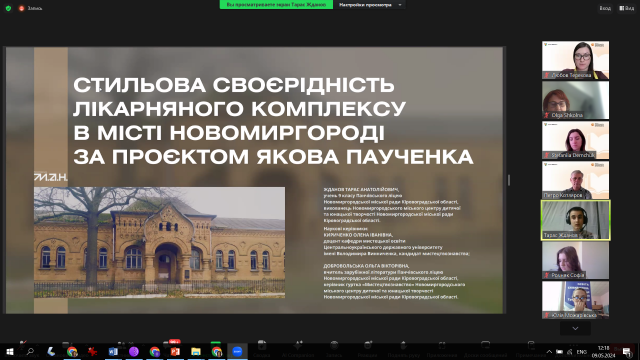Viewport: 640px width, 360px height.
Task: Click the Вход button at the top right
Action: (x=605, y=8)
